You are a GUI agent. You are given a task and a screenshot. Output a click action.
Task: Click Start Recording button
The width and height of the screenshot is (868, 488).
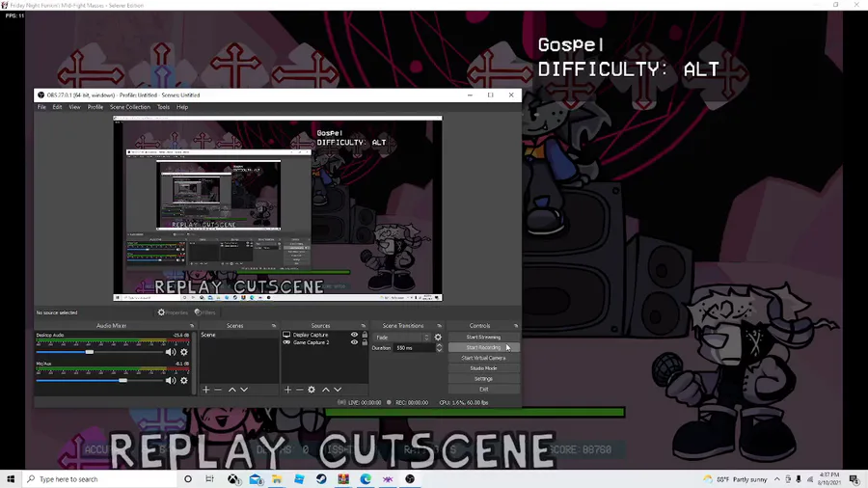tap(483, 347)
